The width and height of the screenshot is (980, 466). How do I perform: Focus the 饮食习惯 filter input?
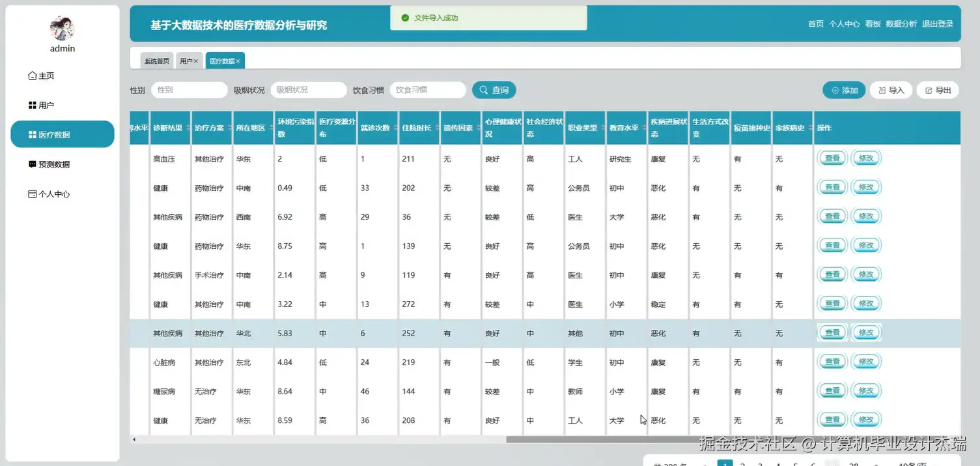click(x=428, y=90)
